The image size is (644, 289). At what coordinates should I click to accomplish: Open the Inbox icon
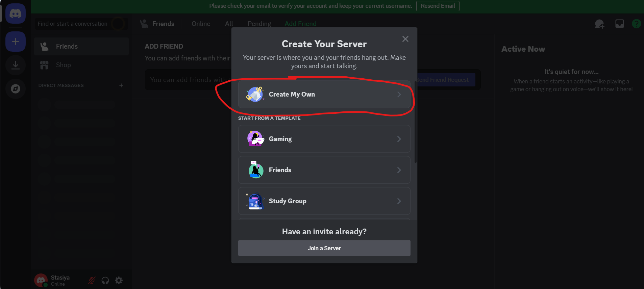[619, 24]
